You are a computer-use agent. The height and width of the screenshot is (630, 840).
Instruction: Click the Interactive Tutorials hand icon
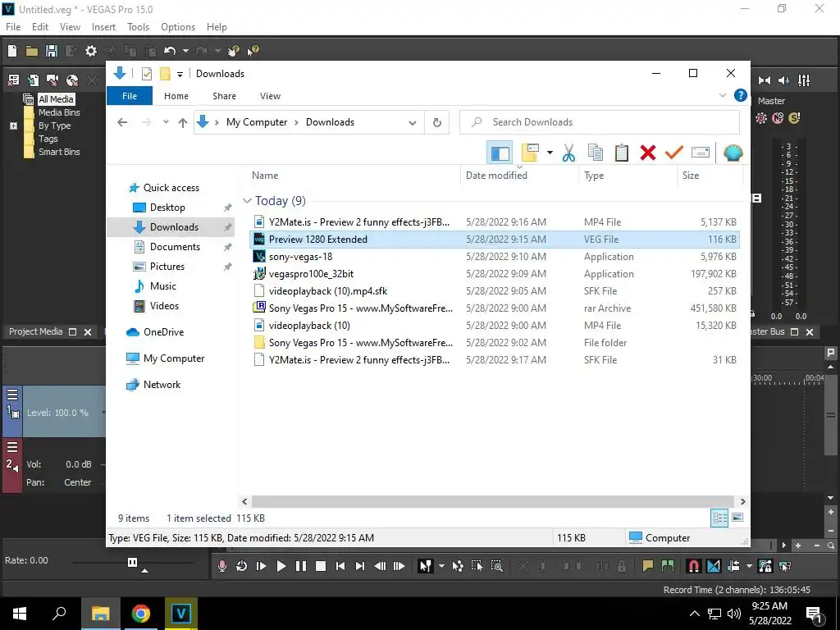pyautogui.click(x=234, y=51)
